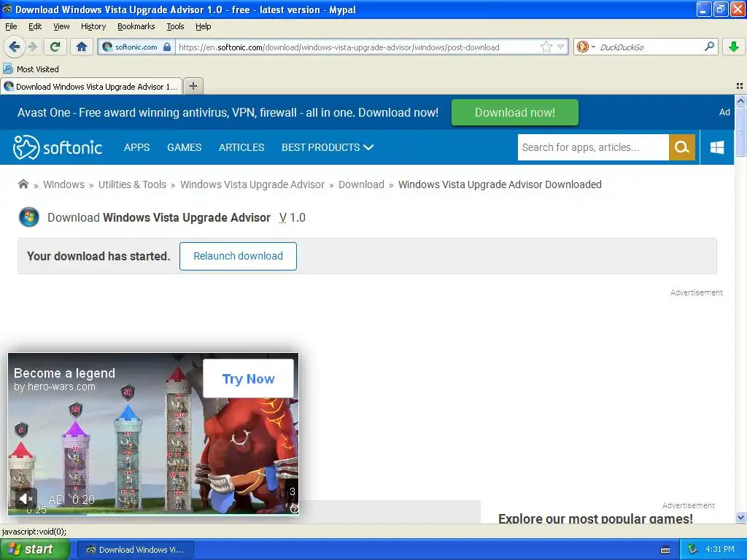Unmute the video ad speaker icon

[26, 499]
